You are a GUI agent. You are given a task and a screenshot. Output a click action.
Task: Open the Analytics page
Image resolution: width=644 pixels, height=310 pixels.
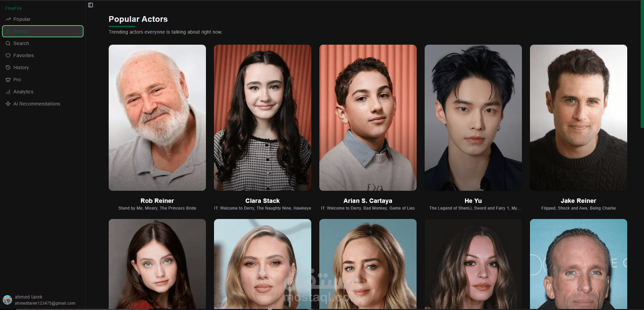click(x=43, y=92)
